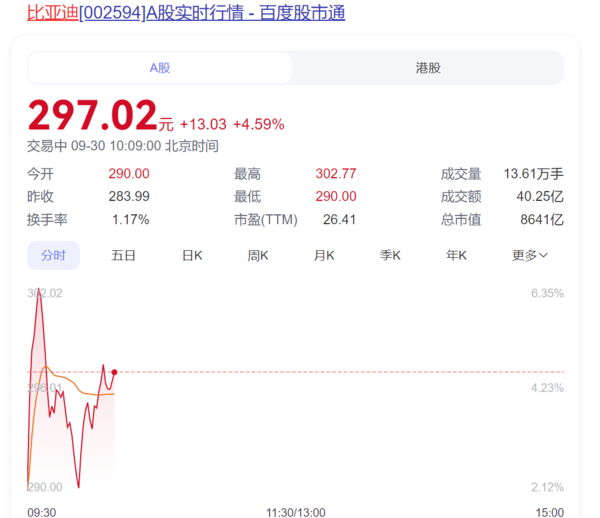Select the 五日 chart tab

point(123,255)
